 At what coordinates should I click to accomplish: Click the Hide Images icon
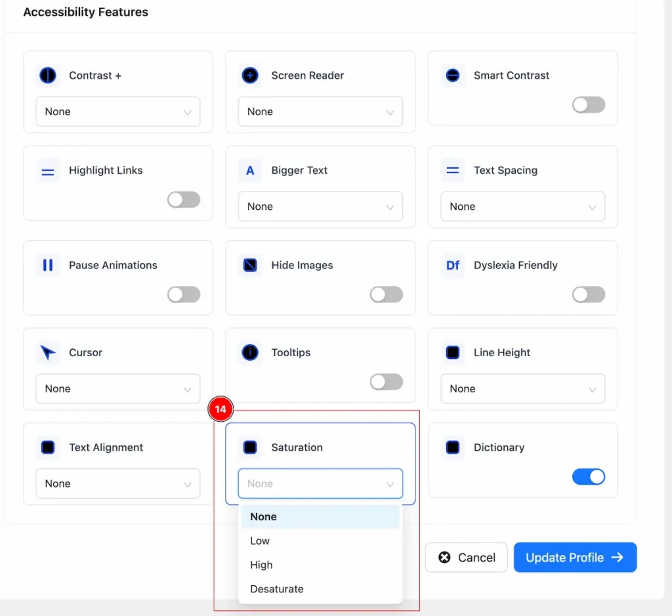pos(250,265)
